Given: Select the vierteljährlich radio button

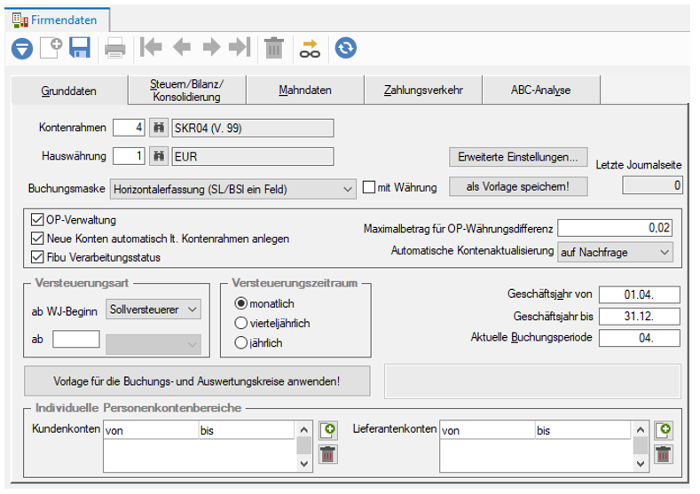Looking at the screenshot, I should (241, 323).
